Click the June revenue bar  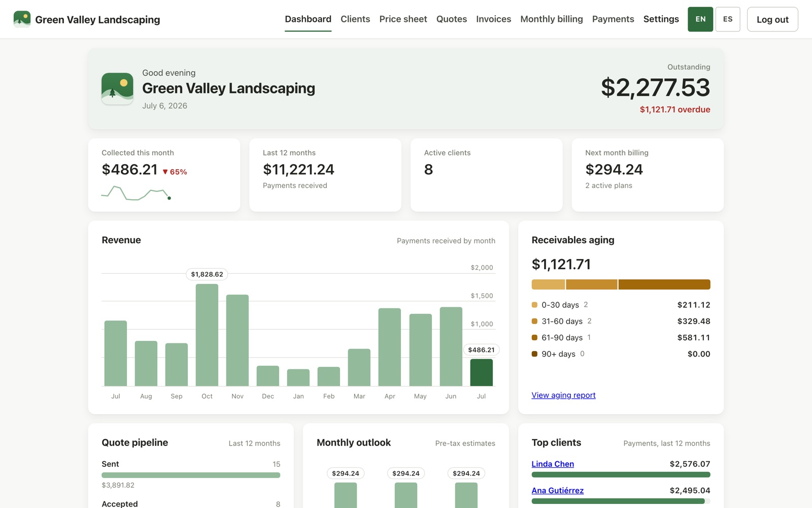pyautogui.click(x=451, y=346)
